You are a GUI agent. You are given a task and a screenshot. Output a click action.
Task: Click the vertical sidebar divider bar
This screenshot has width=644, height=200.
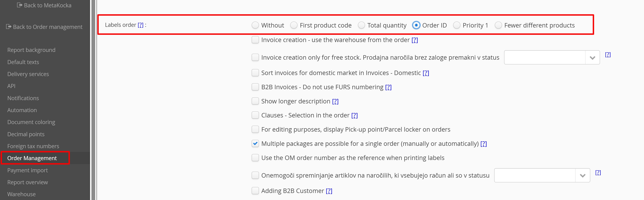click(x=93, y=100)
